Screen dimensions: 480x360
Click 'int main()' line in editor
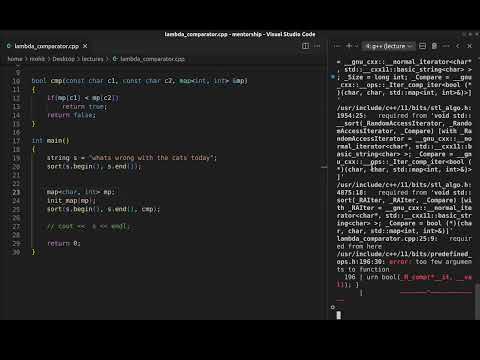(50, 141)
